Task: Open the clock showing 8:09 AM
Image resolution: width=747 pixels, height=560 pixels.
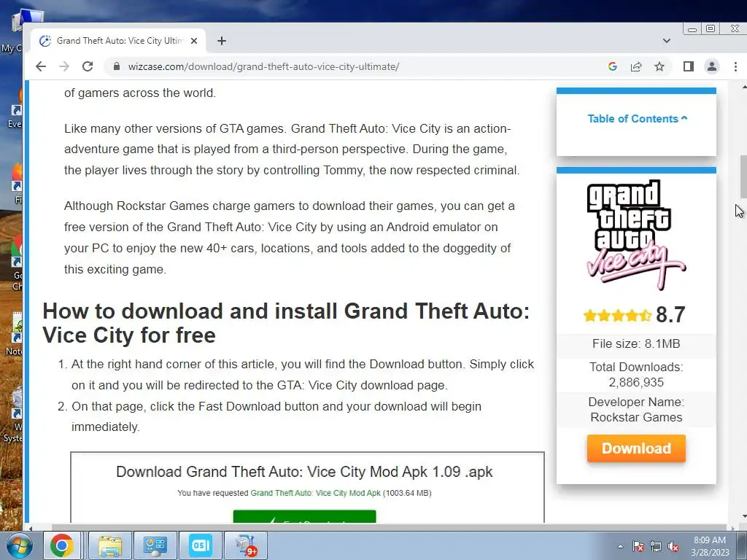Action: [x=710, y=546]
